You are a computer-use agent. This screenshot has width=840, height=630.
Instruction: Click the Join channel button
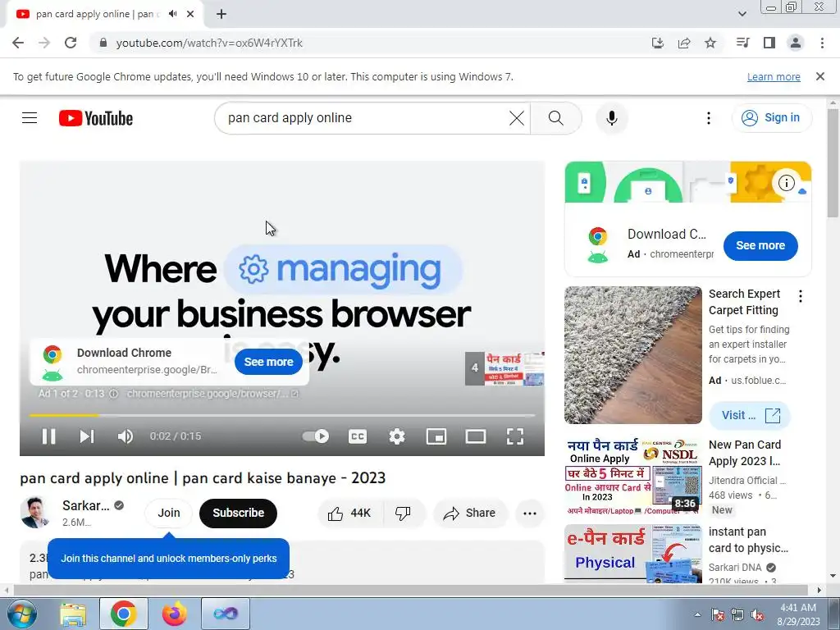169,513
